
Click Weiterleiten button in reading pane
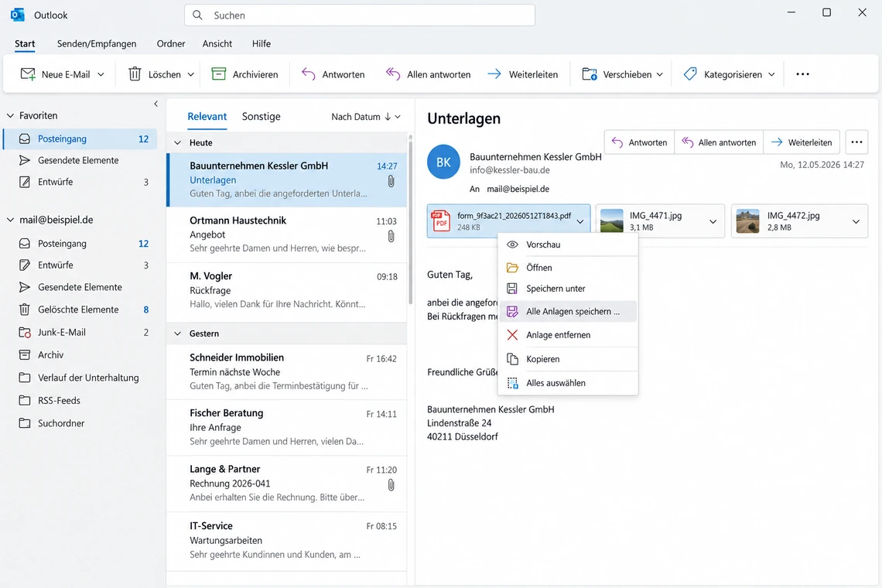pyautogui.click(x=802, y=142)
